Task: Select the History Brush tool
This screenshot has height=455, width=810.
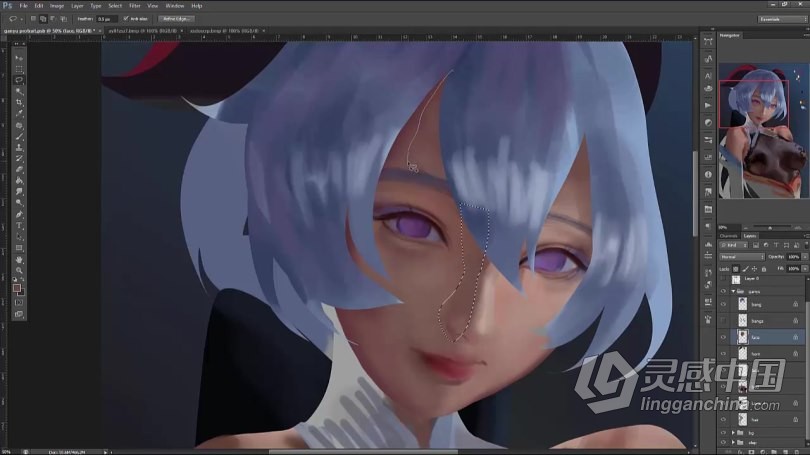Action: pos(19,159)
